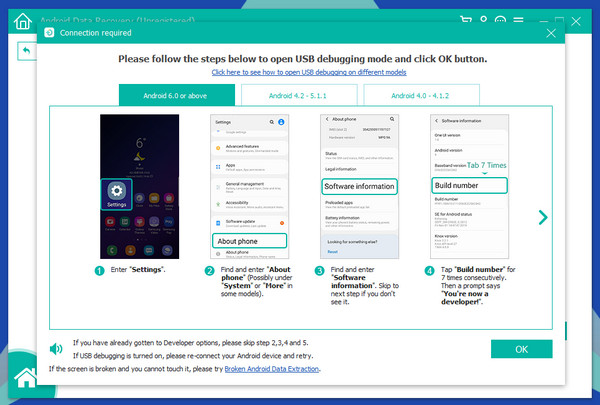Click the Software information screenshot for step 3
The image size is (600, 405).
[360, 186]
